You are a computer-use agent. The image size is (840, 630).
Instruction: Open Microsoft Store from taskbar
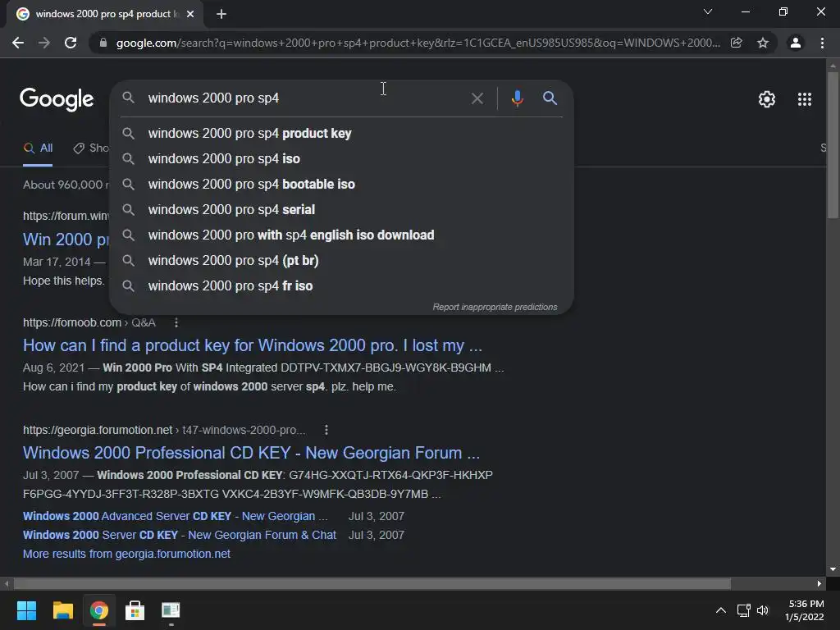(135, 610)
